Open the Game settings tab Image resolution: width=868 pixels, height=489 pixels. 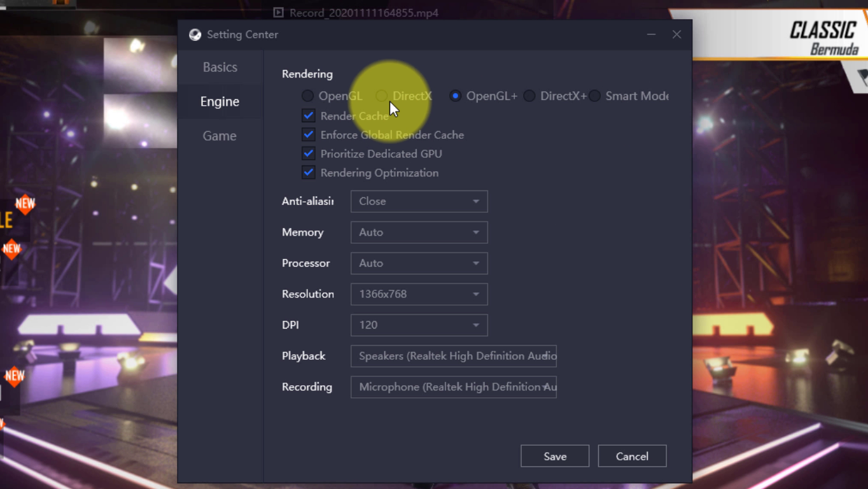(x=220, y=136)
